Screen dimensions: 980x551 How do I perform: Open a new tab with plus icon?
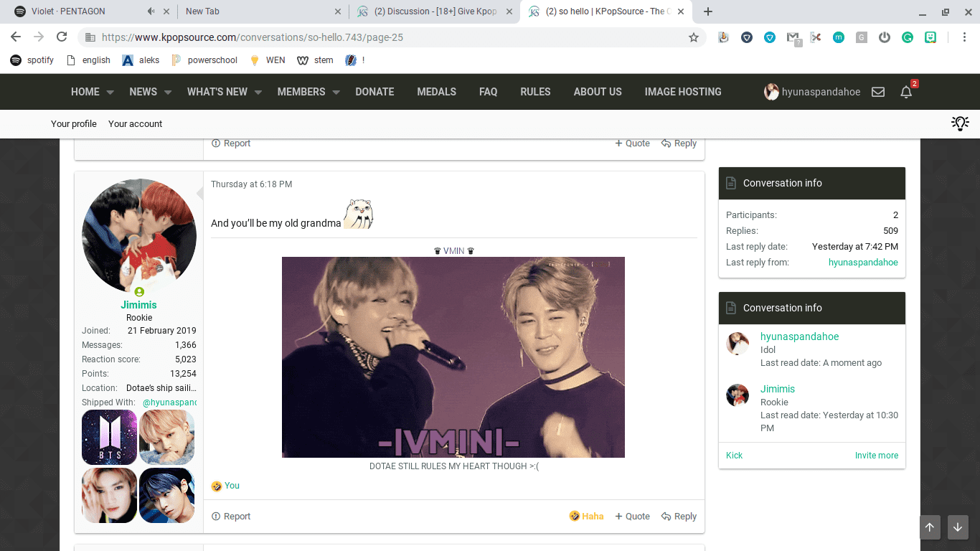click(708, 11)
